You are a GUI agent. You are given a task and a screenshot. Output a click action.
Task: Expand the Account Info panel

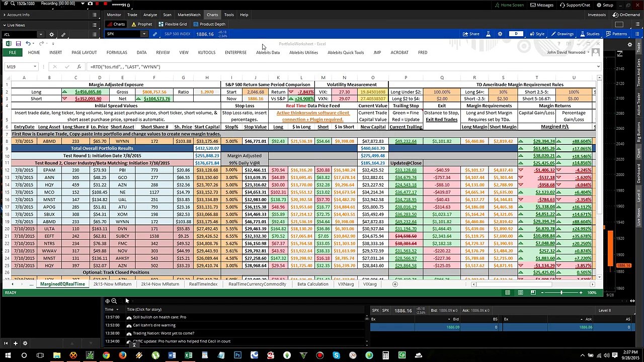point(4,15)
